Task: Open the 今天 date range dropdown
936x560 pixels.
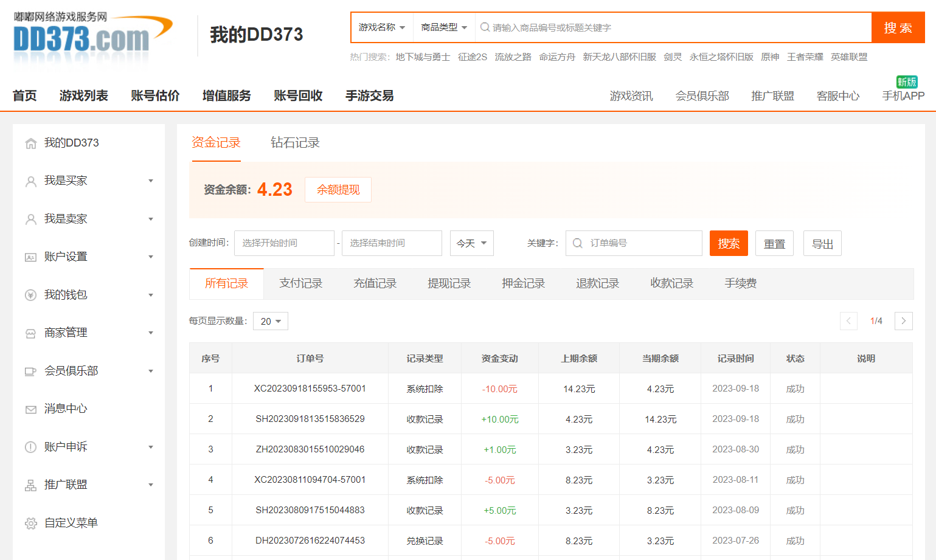Action: point(471,243)
